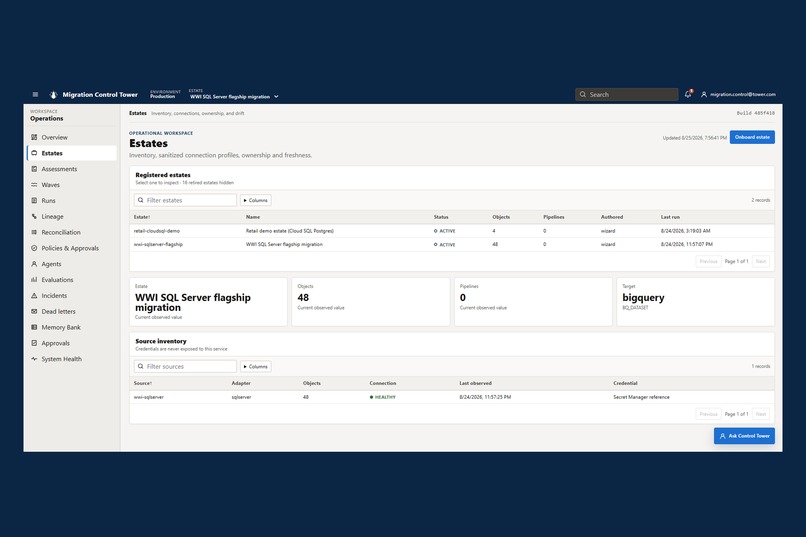Click the Estates breadcrumb label
The height and width of the screenshot is (537, 806).
coord(138,113)
